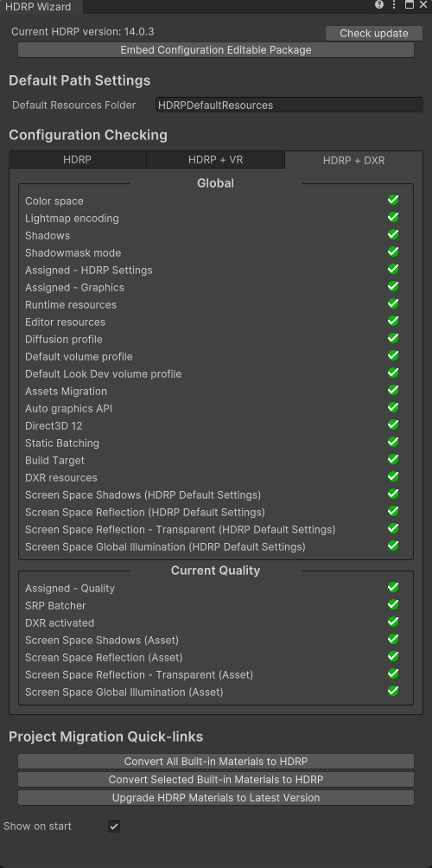Viewport: 432px width, 868px height.
Task: Select the HDRP + DXR tab
Action: tap(354, 161)
